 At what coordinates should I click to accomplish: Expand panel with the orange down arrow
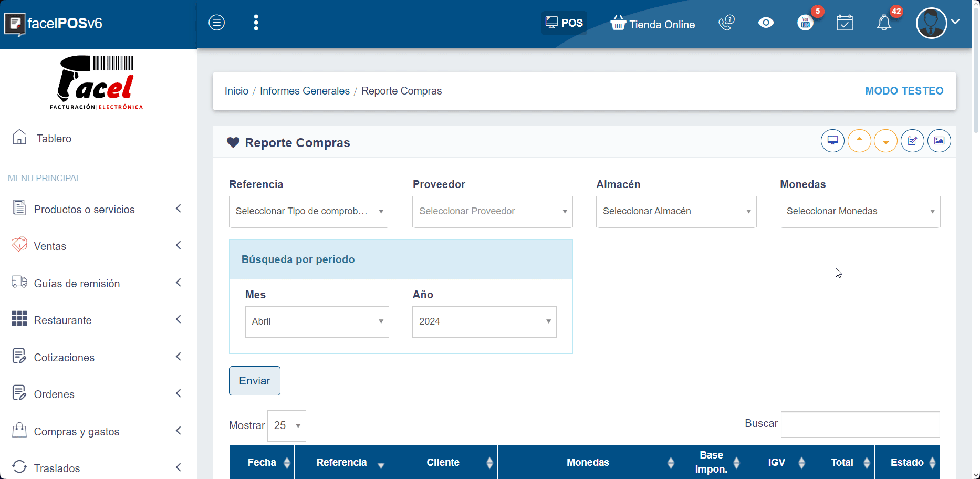885,141
